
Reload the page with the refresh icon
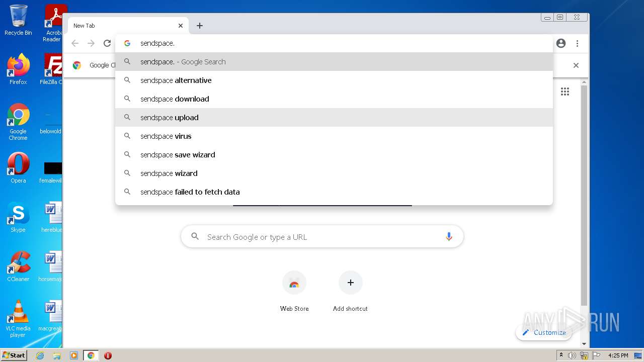[x=107, y=43]
